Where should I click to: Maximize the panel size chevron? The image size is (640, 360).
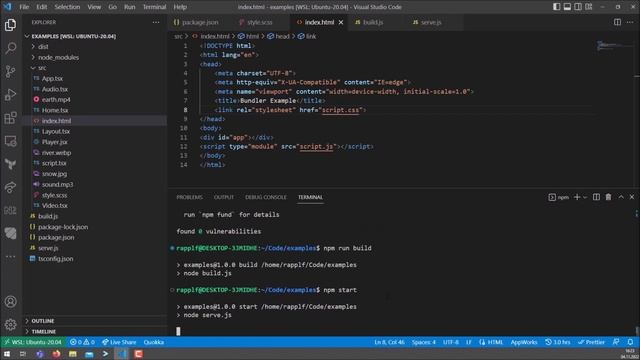[x=621, y=197]
